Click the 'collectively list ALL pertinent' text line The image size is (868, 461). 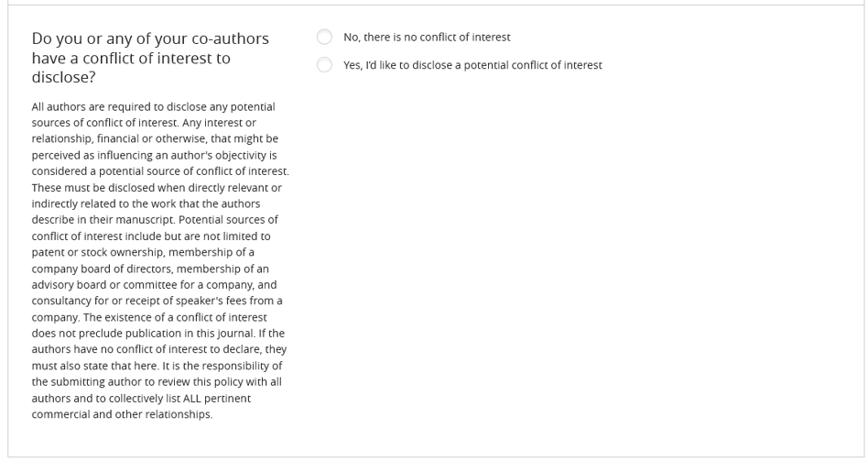(x=141, y=399)
